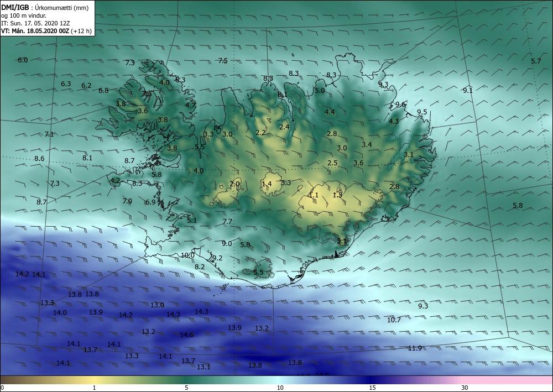The height and width of the screenshot is (392, 553).
Task: Click the value 4.4 in north Iceland
Action: (330, 112)
